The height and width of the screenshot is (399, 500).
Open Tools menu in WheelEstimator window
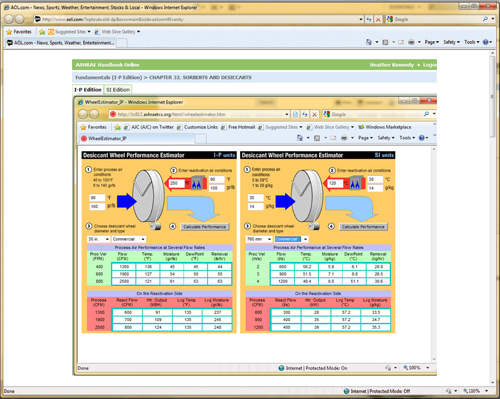(407, 138)
